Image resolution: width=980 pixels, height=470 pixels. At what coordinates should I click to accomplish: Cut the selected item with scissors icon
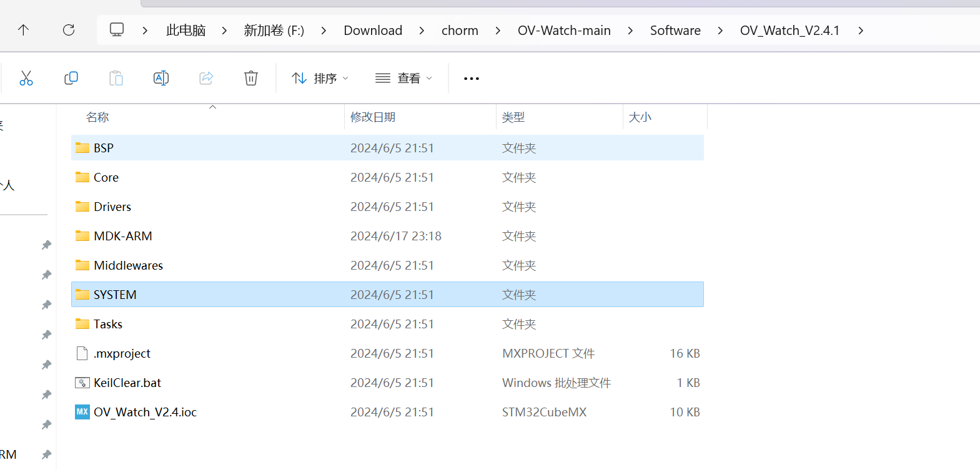(26, 78)
